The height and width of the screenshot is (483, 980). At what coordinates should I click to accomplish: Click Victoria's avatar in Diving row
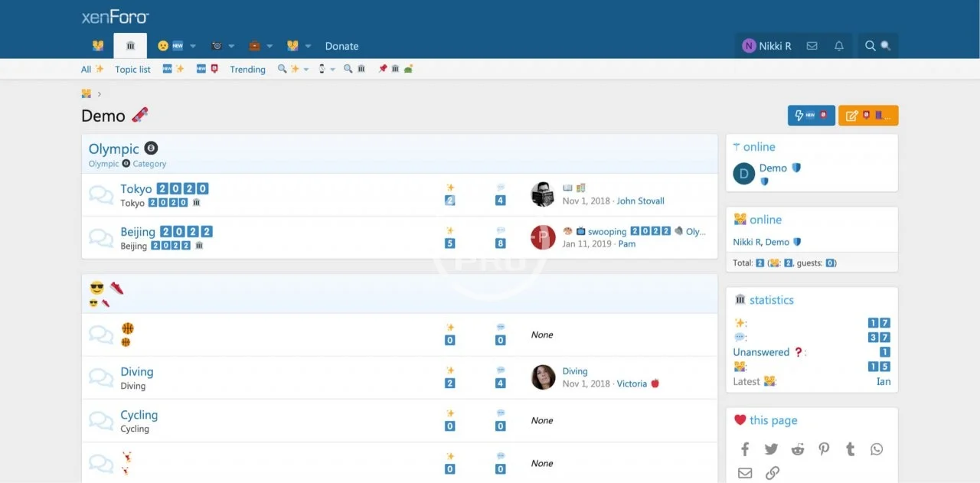coord(543,377)
